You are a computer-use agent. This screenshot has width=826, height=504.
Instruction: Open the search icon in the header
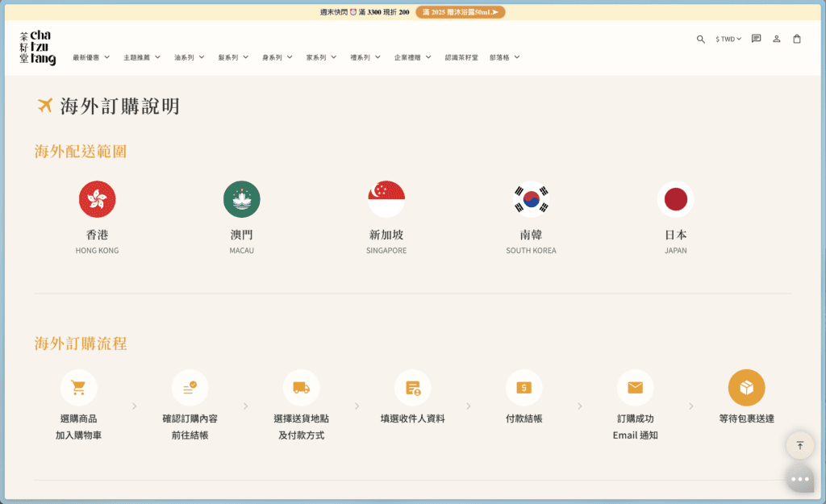click(701, 39)
